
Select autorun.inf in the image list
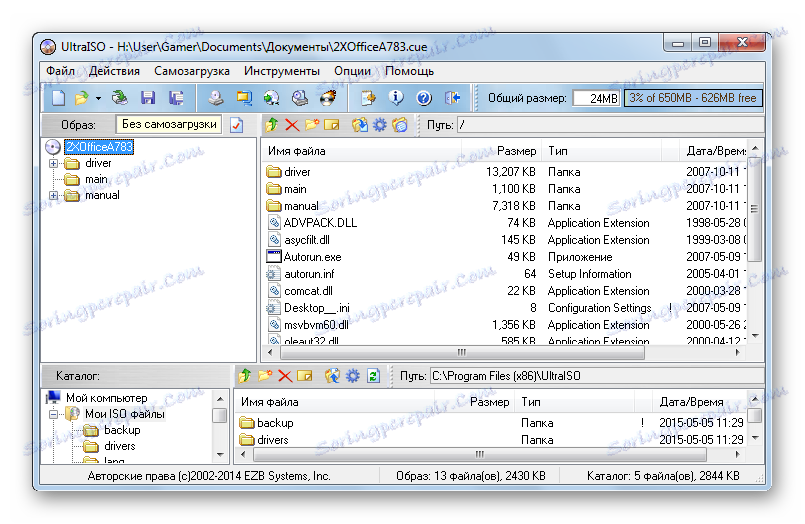[506, 274]
